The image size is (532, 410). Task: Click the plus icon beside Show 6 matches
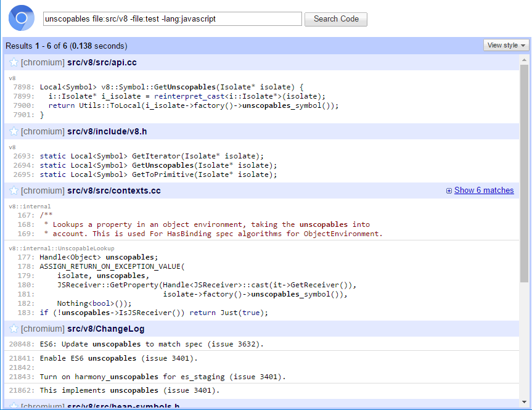tap(449, 191)
